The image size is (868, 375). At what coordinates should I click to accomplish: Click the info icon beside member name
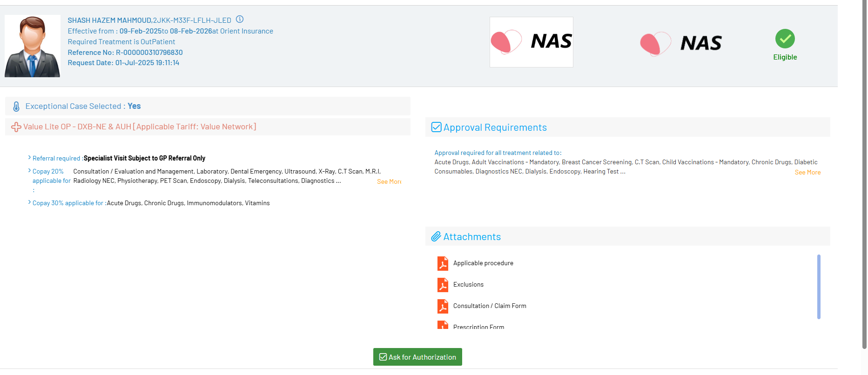click(x=240, y=20)
